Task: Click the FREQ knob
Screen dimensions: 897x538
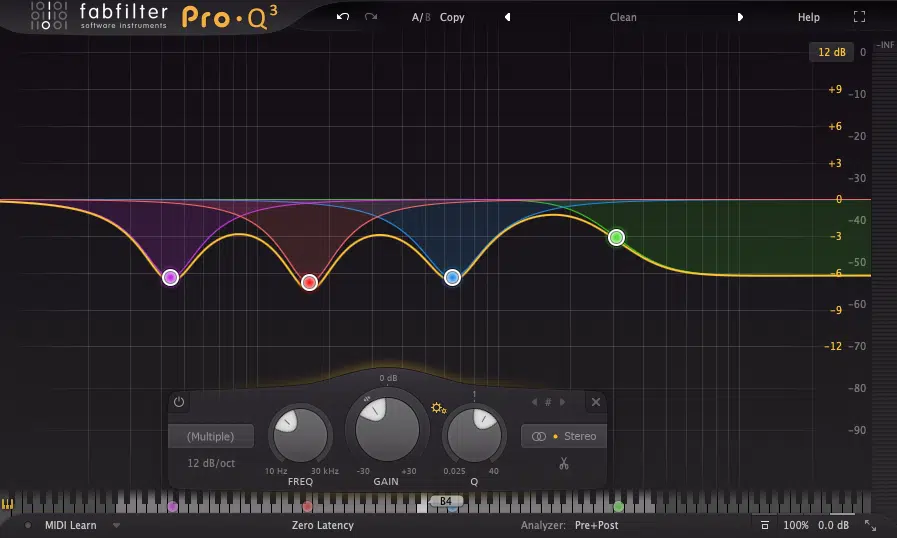Action: pos(300,435)
